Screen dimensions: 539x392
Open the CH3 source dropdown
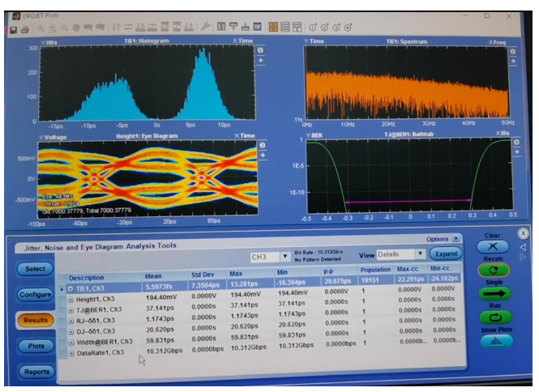pos(285,256)
